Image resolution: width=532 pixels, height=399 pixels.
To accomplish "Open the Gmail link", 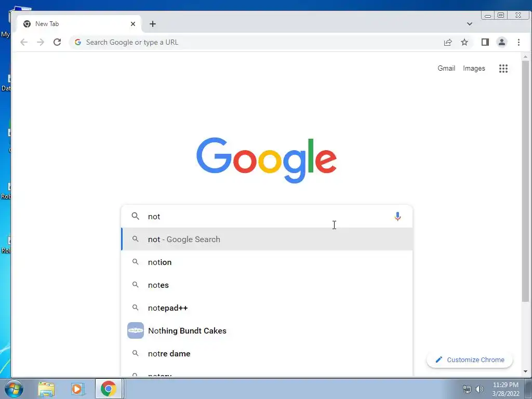I will click(446, 68).
